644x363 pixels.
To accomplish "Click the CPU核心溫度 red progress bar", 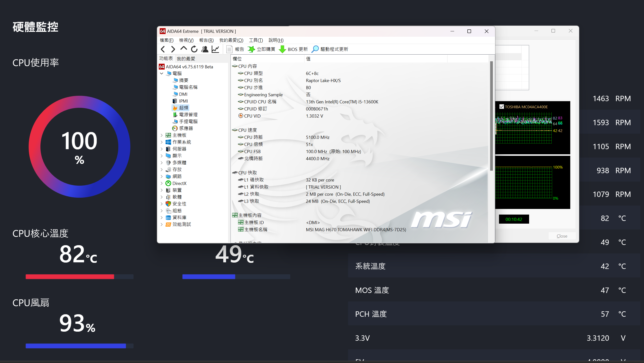I will pos(80,277).
